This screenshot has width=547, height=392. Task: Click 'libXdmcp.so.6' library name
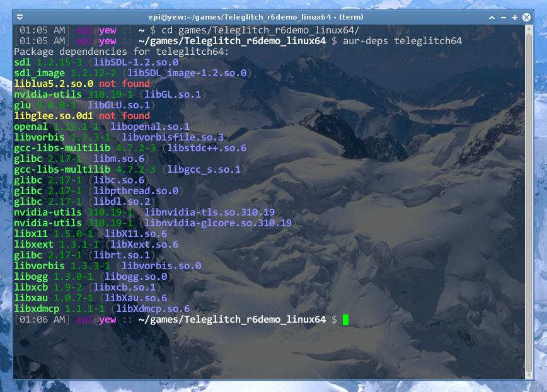pos(153,309)
